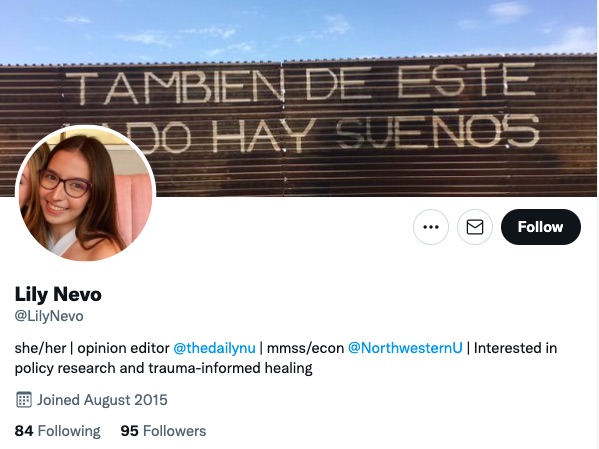Viewport: 599px width, 449px height.
Task: View the 84 Following list
Action: click(x=57, y=431)
